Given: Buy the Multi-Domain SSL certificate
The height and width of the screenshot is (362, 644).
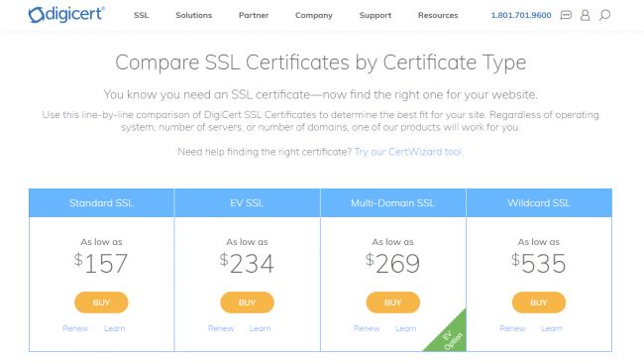Looking at the screenshot, I should tap(393, 302).
